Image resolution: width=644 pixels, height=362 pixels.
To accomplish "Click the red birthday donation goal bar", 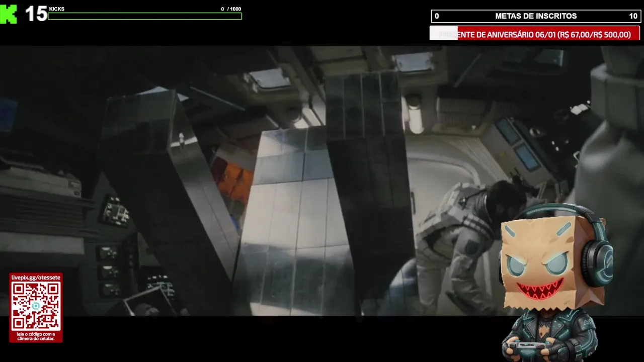I will tap(534, 34).
